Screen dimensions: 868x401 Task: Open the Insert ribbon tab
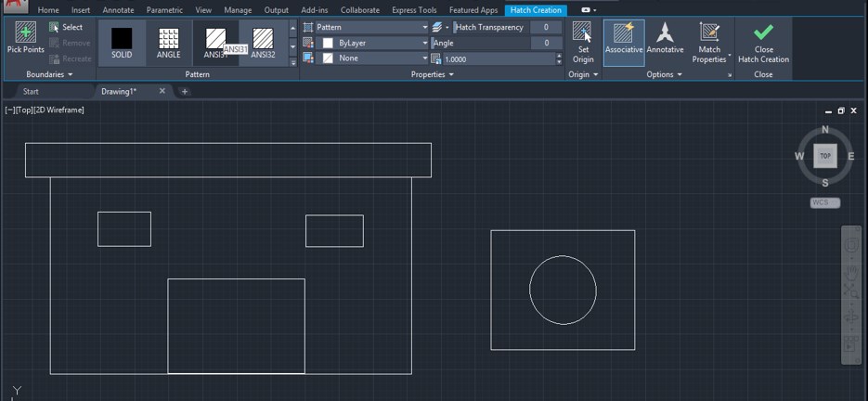click(81, 10)
